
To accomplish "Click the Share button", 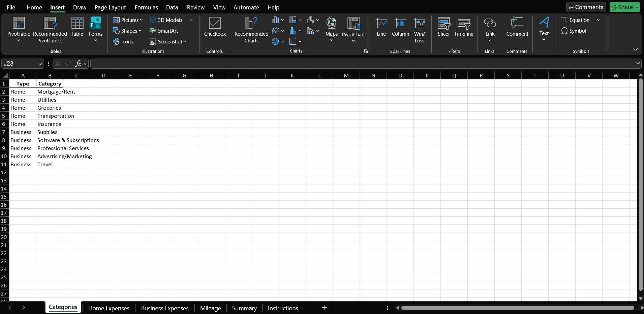I will pyautogui.click(x=624, y=7).
